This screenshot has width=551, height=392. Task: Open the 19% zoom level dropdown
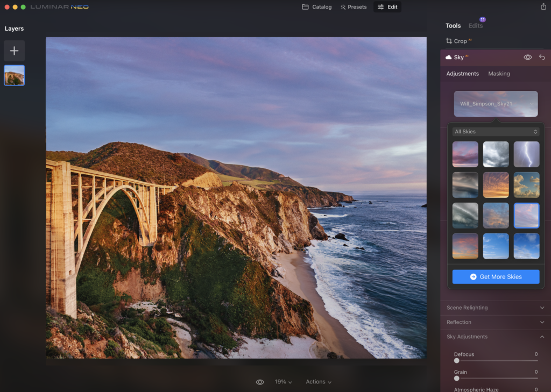tap(283, 382)
